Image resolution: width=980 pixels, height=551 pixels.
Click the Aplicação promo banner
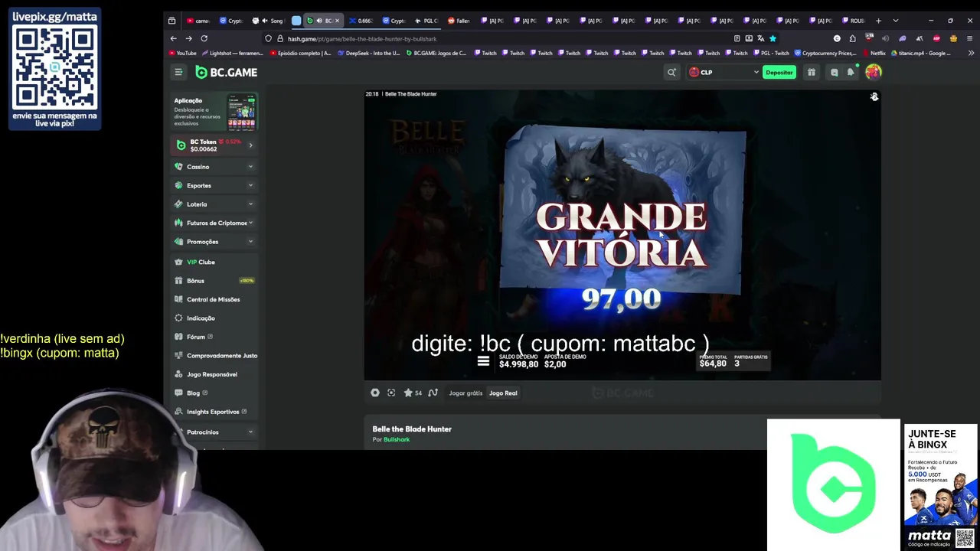[x=215, y=112]
